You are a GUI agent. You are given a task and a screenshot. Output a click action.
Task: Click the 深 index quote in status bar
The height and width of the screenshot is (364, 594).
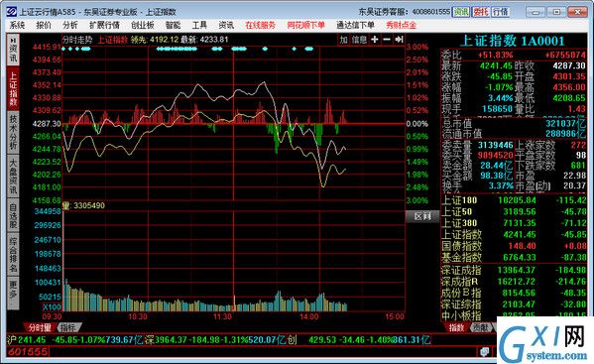[215, 340]
